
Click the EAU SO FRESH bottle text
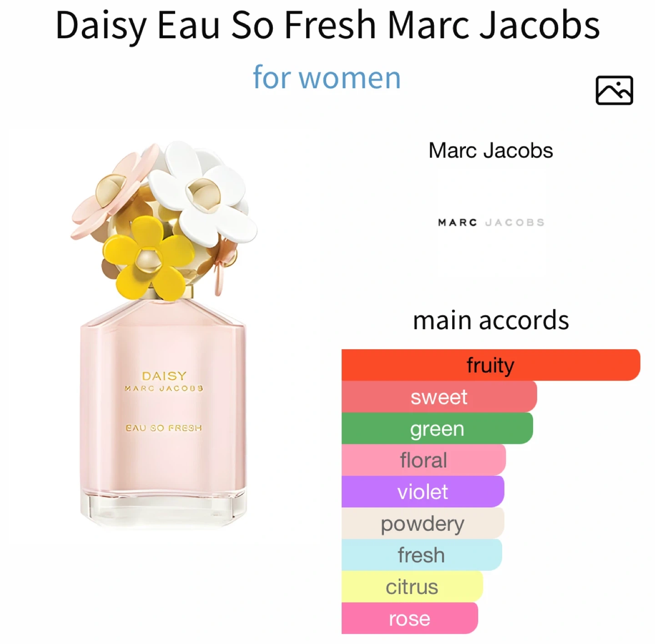164,428
